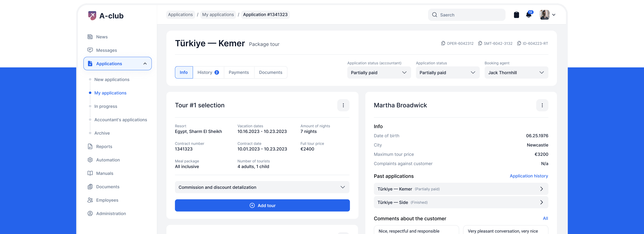Image resolution: width=644 pixels, height=234 pixels.
Task: Click contract number 1341323 value
Action: click(x=183, y=149)
